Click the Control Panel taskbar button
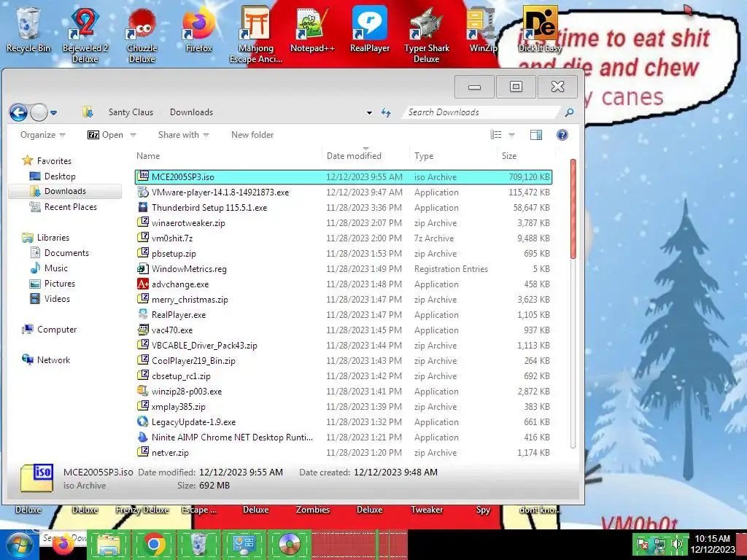Image resolution: width=747 pixels, height=560 pixels. [244, 545]
